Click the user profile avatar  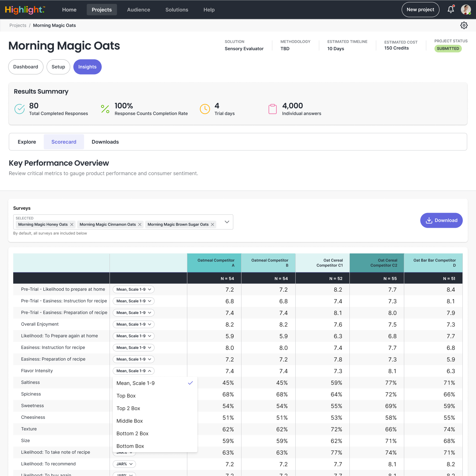pos(466,9)
